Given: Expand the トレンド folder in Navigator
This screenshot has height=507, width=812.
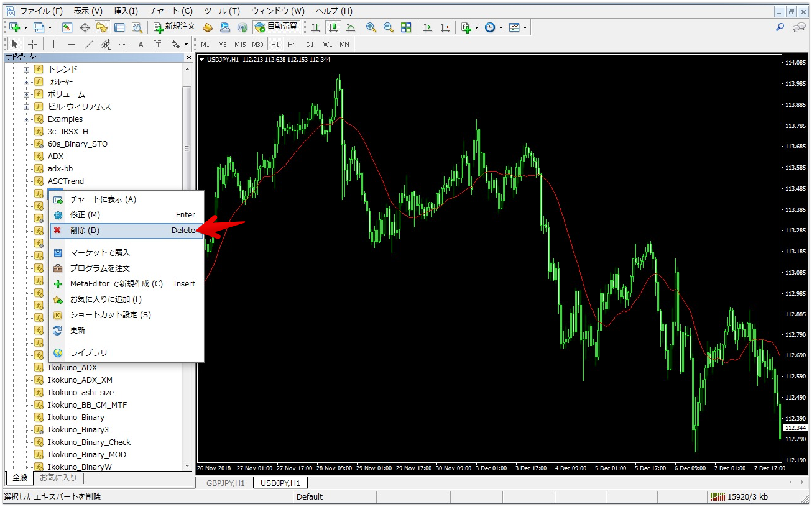Looking at the screenshot, I should (27, 70).
